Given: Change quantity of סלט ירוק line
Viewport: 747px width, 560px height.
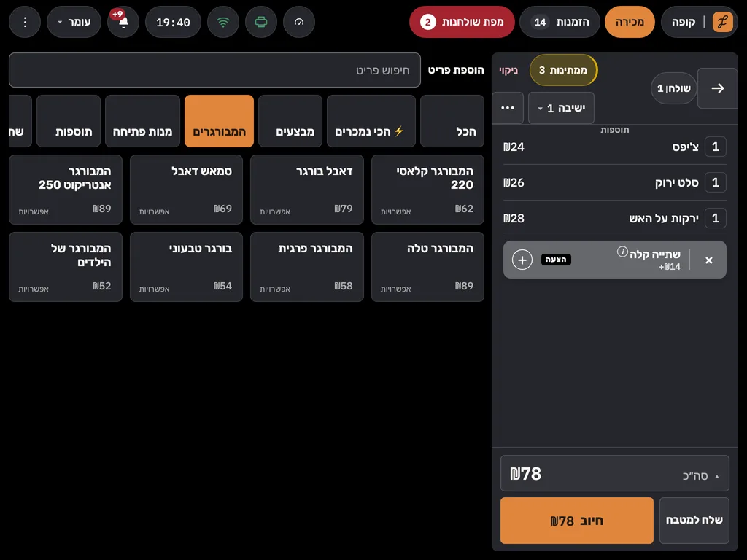Looking at the screenshot, I should click(x=715, y=182).
